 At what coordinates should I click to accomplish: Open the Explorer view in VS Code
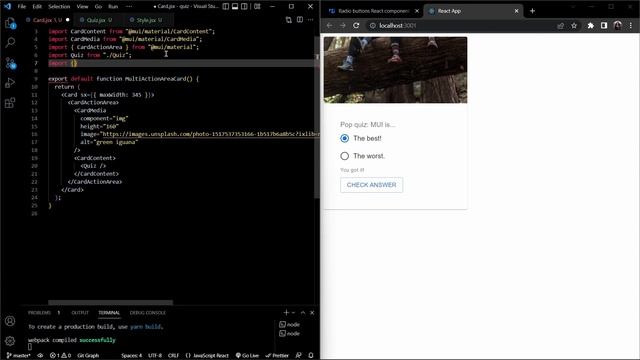pyautogui.click(x=10, y=23)
